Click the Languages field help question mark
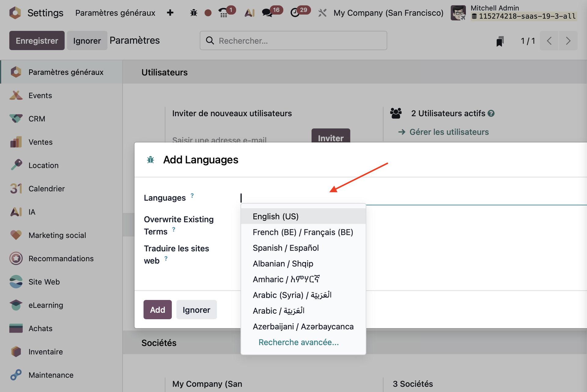This screenshot has width=587, height=392. point(192,195)
